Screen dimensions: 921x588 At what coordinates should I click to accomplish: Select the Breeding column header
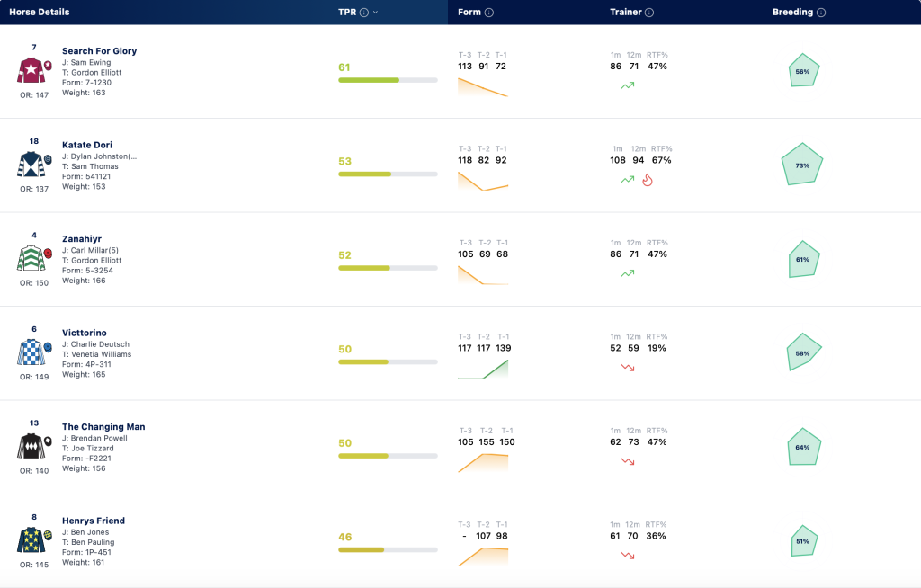coord(792,12)
